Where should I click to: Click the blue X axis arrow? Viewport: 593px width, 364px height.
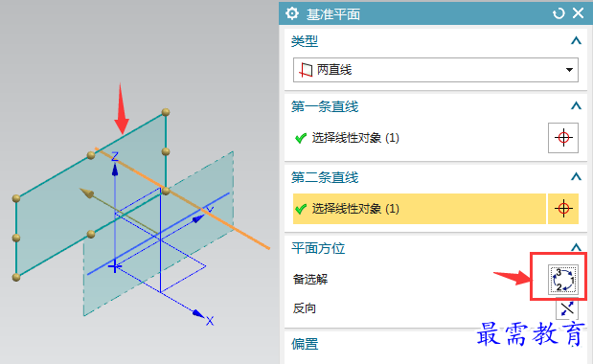[197, 313]
